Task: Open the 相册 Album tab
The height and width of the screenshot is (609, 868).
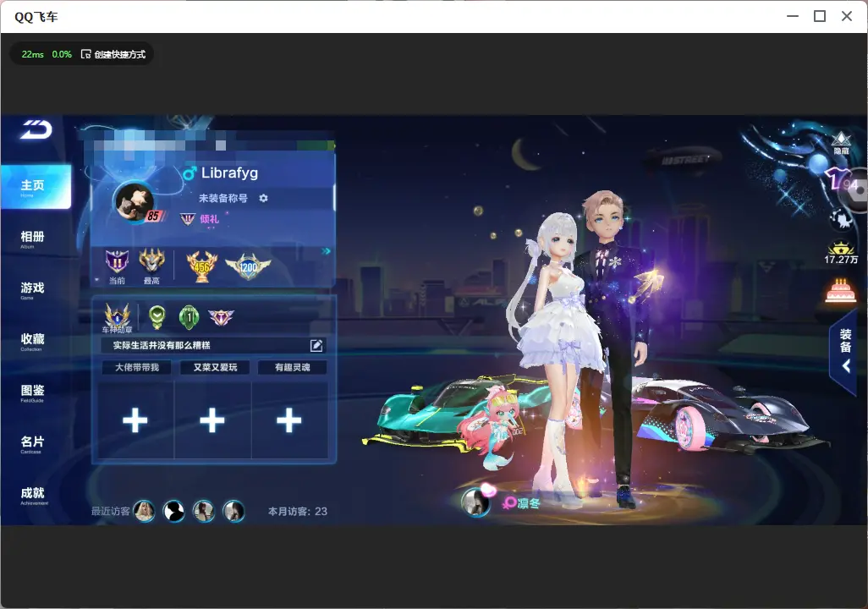Action: point(33,239)
